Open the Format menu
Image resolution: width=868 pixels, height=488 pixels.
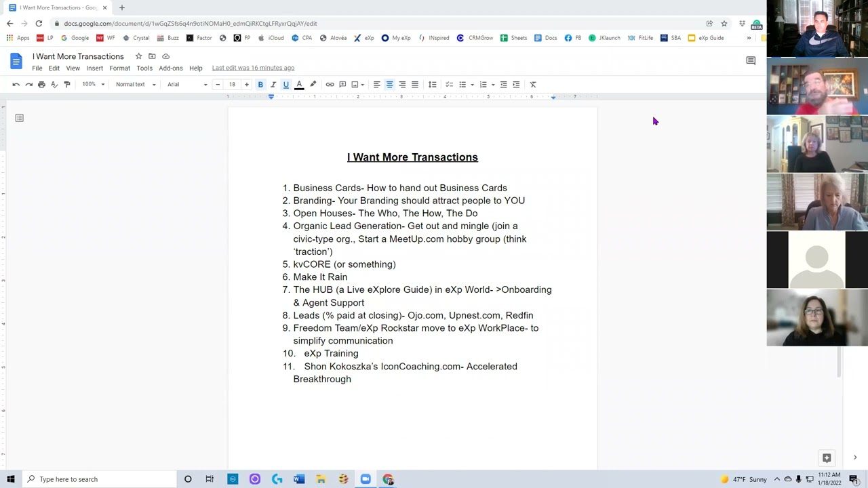[x=120, y=68]
